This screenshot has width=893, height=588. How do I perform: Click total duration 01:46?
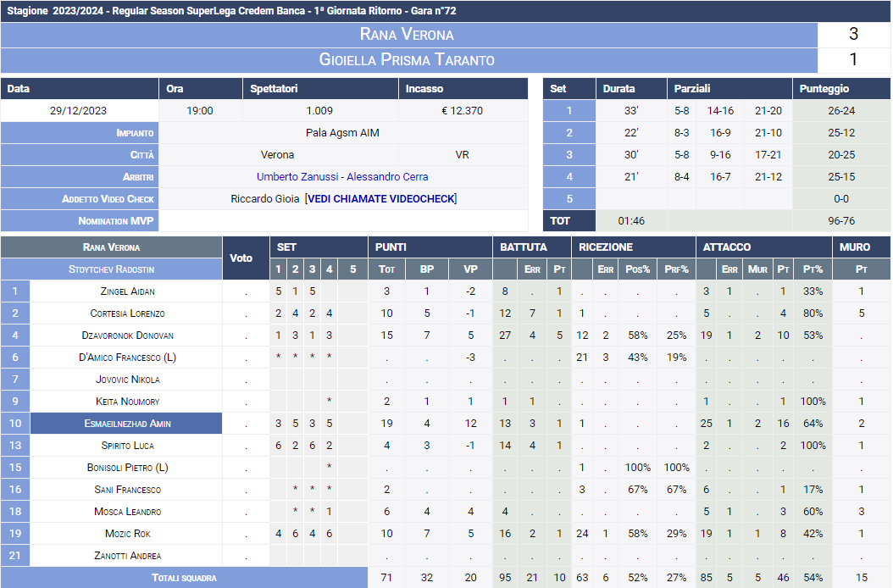click(631, 221)
